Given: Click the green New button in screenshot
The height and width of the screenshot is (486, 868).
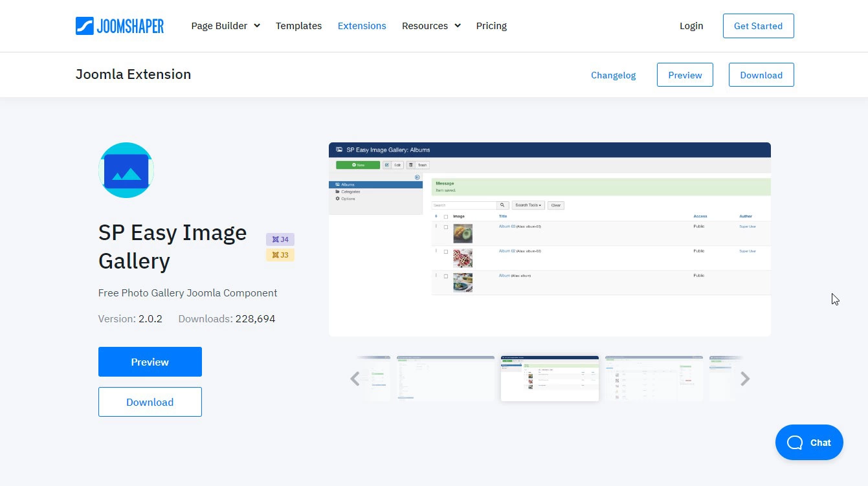Looking at the screenshot, I should click(x=358, y=165).
